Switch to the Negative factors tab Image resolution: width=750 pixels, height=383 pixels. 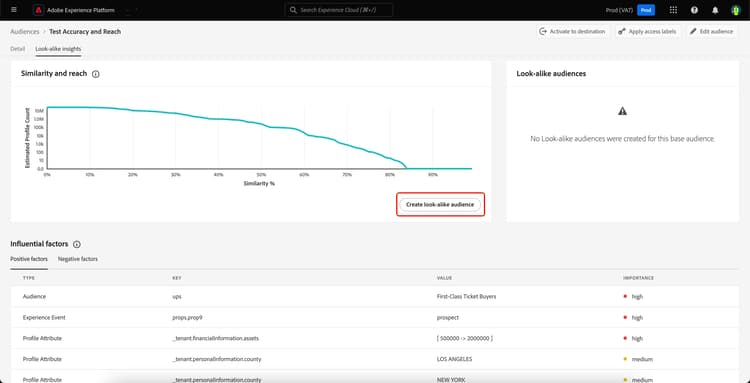click(x=77, y=259)
